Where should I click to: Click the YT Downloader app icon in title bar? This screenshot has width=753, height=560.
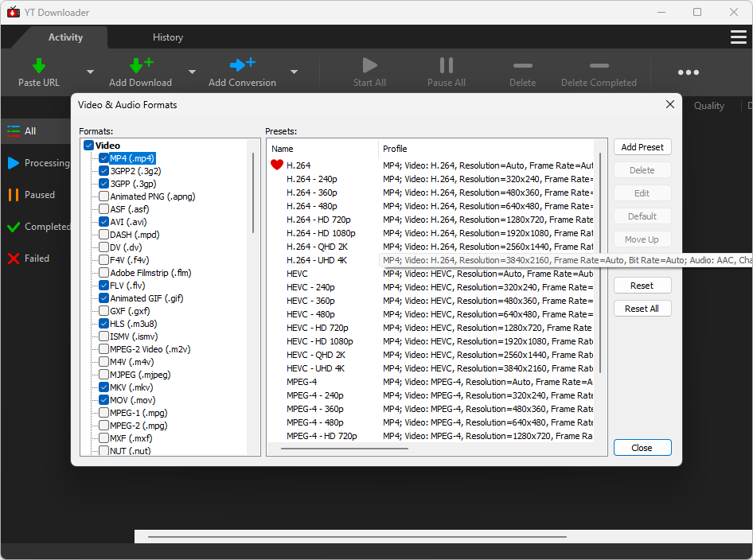14,12
